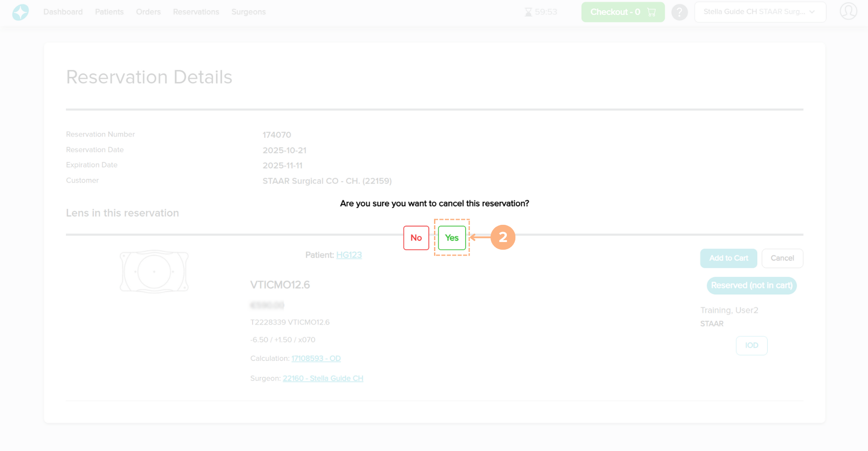Click the Cancel reservation button
The image size is (868, 451).
(x=782, y=258)
